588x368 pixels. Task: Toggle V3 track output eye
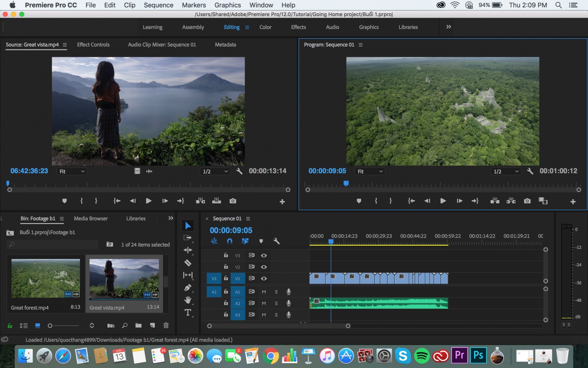point(264,255)
